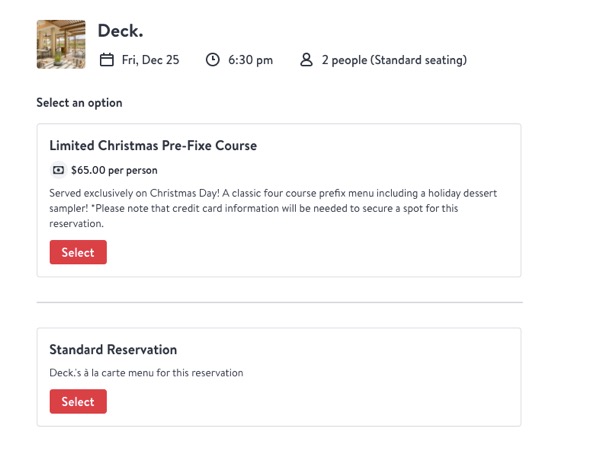
Task: Open the Deck. restaurant thumbnail photo
Action: [61, 44]
